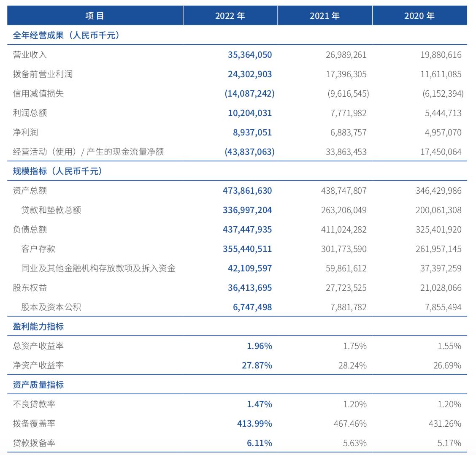Select the 2021 年 column header
476x455 pixels.
(x=325, y=16)
